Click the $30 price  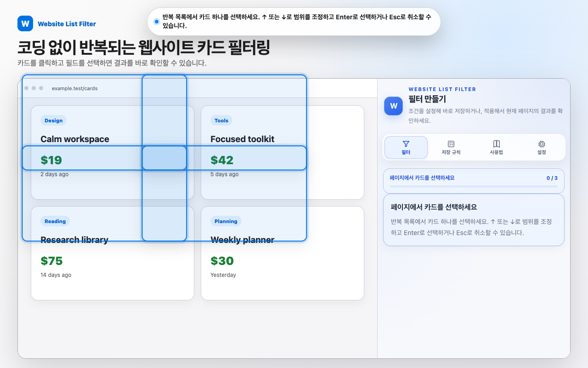tap(222, 261)
